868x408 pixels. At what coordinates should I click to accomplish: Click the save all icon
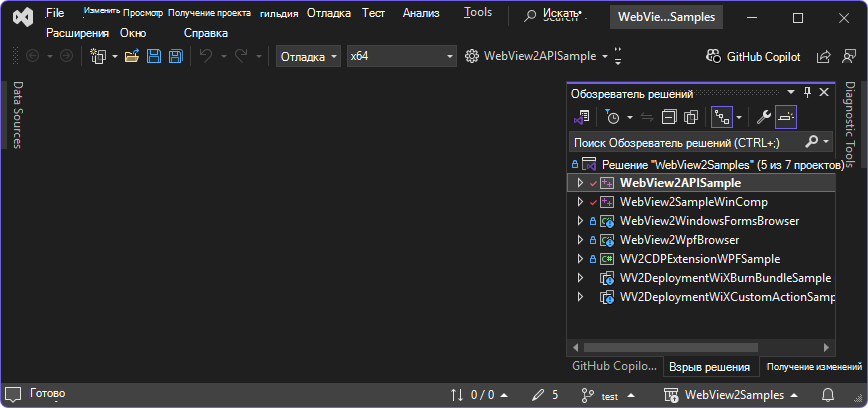(176, 56)
